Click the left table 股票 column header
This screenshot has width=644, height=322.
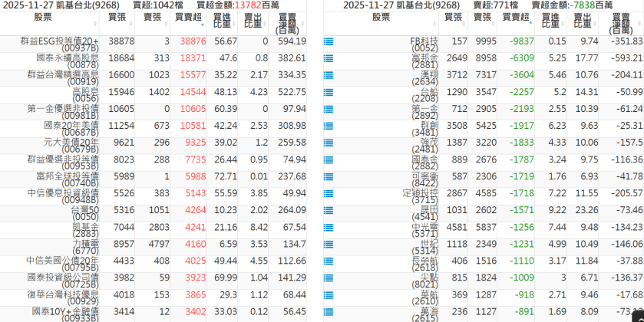click(45, 17)
